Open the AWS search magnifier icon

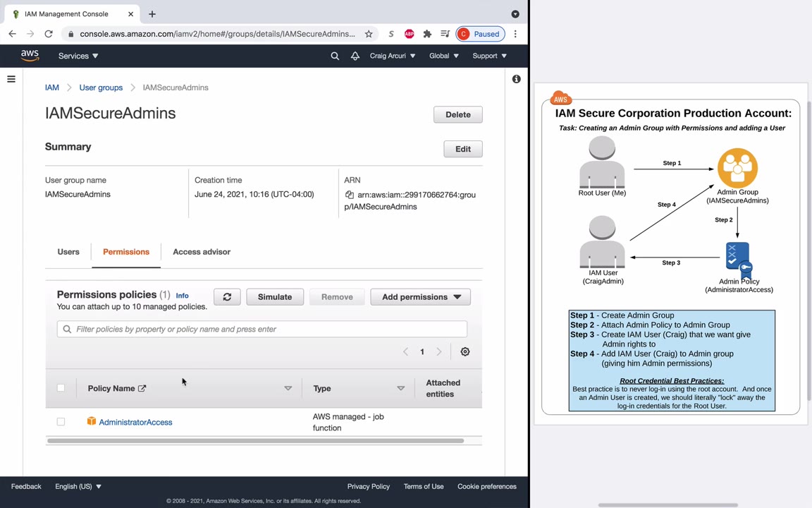335,56
